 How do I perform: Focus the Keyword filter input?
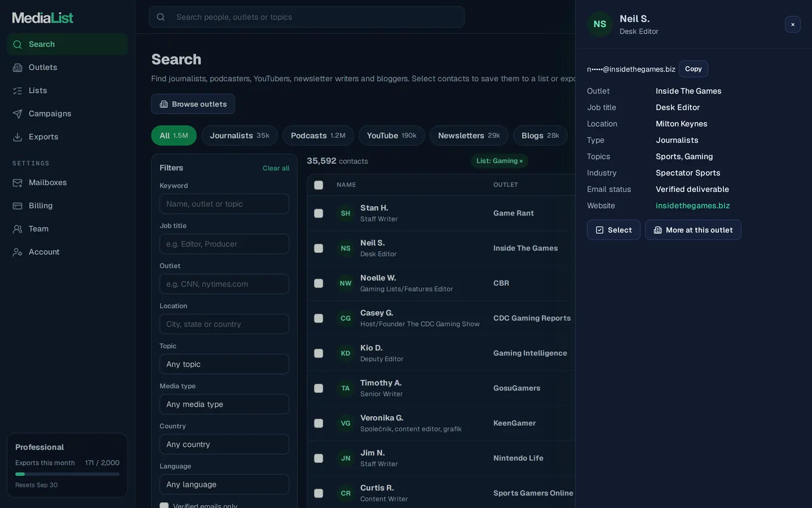(x=224, y=204)
